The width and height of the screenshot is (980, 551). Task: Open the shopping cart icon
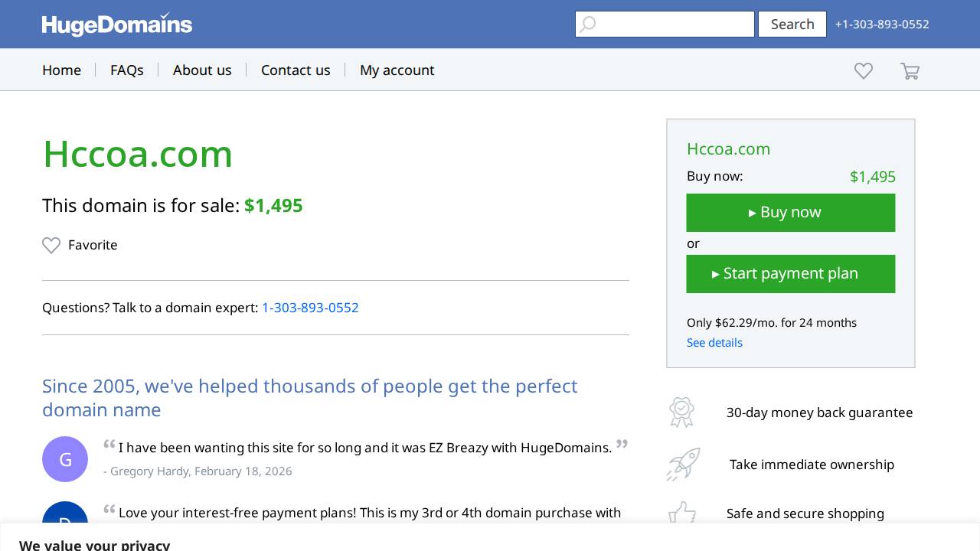(x=910, y=71)
